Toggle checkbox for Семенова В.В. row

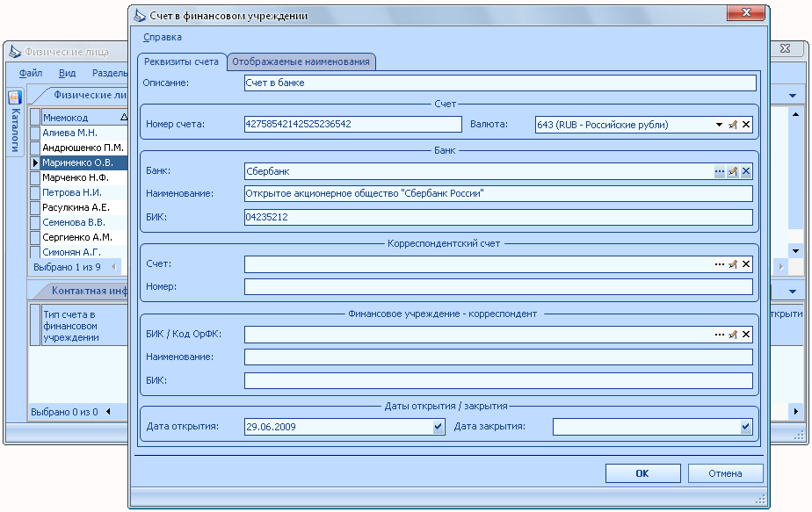pyautogui.click(x=35, y=223)
